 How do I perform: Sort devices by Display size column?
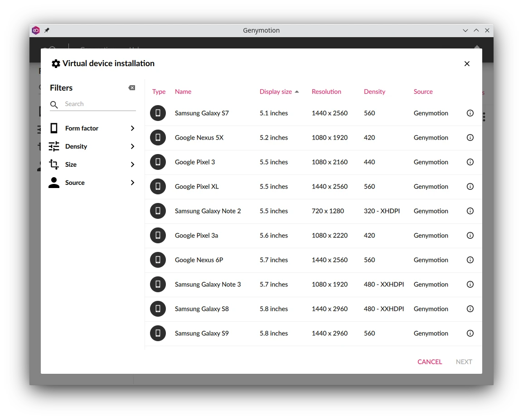coord(276,92)
